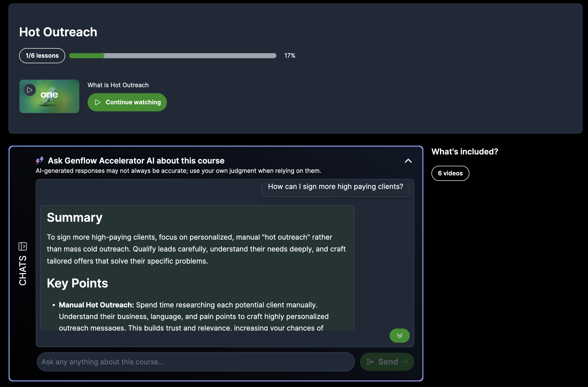Open the chats sidebar panel icon
This screenshot has width=588, height=387.
coord(23,246)
